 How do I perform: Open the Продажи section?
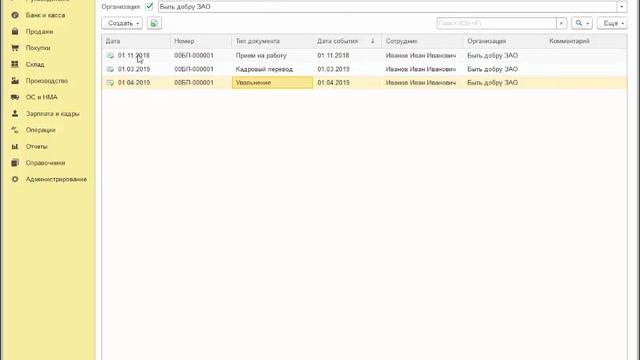(x=39, y=31)
